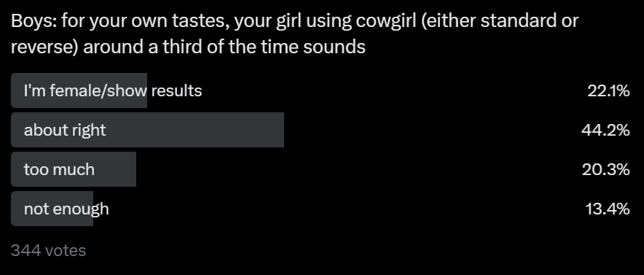Click "third of the time" in question
644x275 pixels.
point(231,47)
